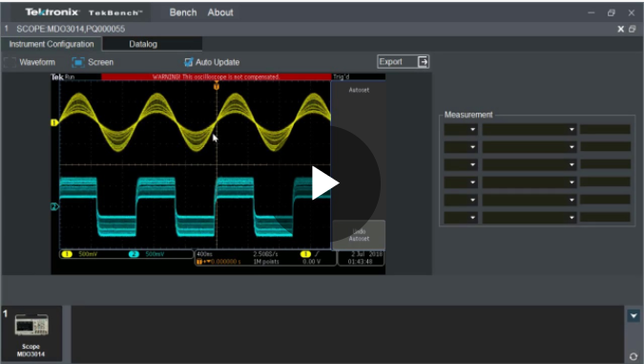Click the orange trigger position marker

click(x=217, y=86)
